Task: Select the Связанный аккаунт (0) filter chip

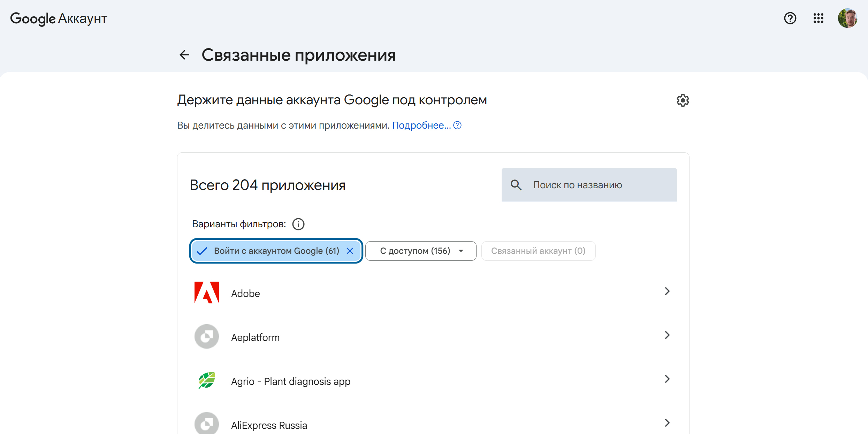Action: (538, 251)
